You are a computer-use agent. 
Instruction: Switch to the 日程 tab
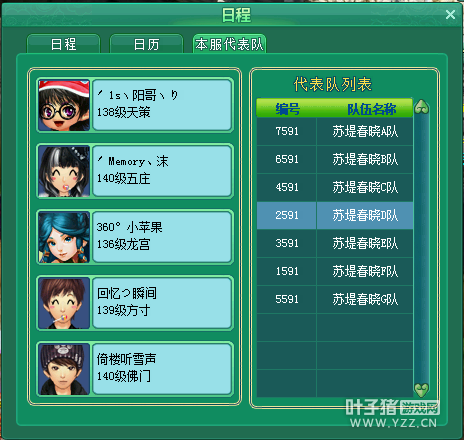coord(63,44)
